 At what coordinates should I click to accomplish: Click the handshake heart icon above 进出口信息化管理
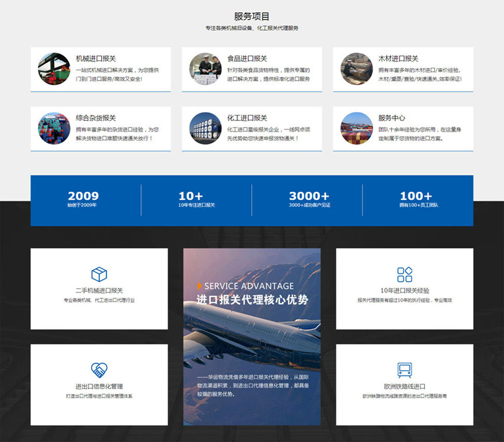pos(99,370)
